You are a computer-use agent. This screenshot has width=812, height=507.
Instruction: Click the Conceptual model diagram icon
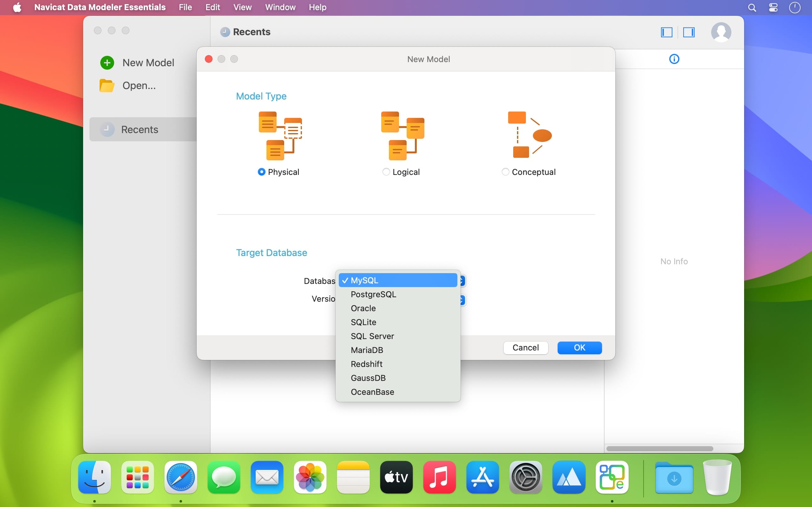pyautogui.click(x=529, y=135)
